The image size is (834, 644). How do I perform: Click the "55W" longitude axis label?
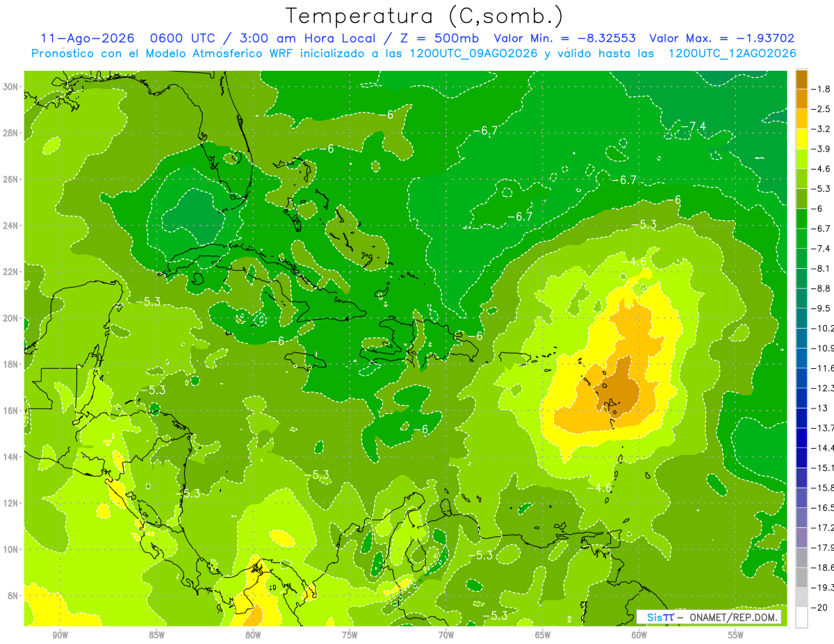[x=736, y=636]
